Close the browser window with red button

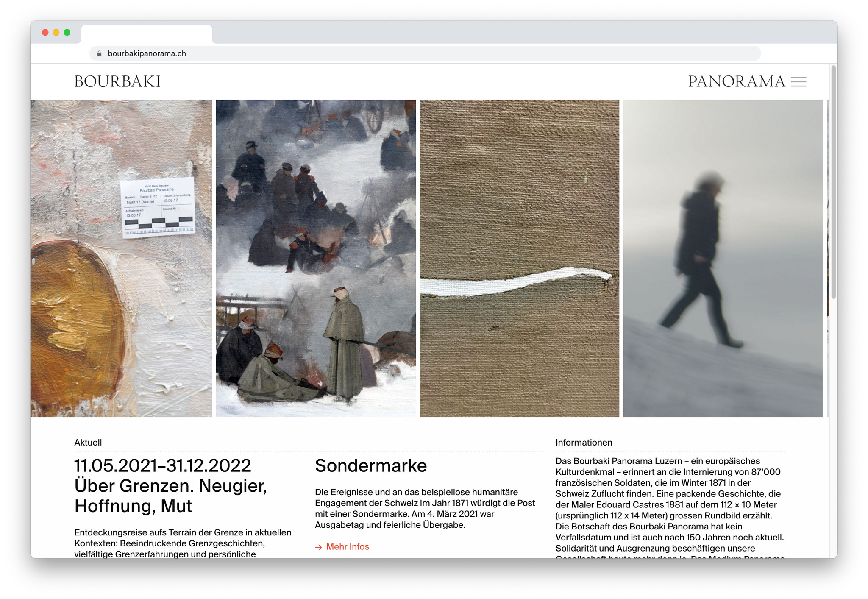(x=45, y=33)
